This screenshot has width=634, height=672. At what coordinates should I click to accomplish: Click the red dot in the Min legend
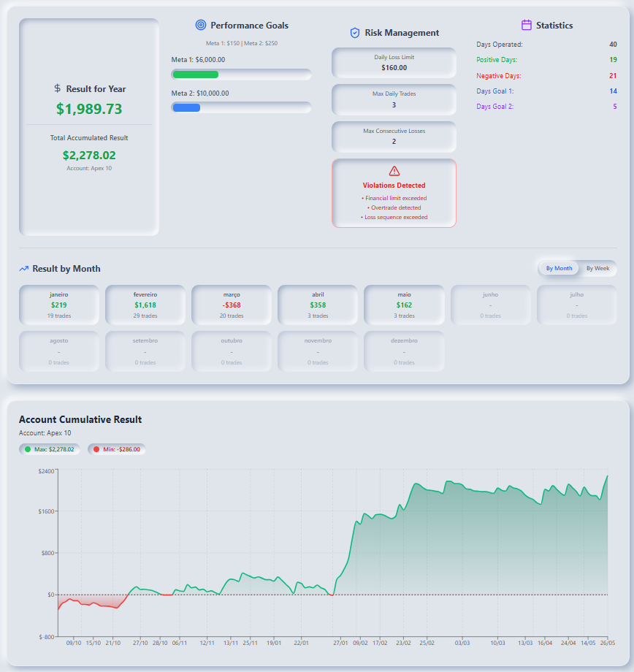[96, 449]
